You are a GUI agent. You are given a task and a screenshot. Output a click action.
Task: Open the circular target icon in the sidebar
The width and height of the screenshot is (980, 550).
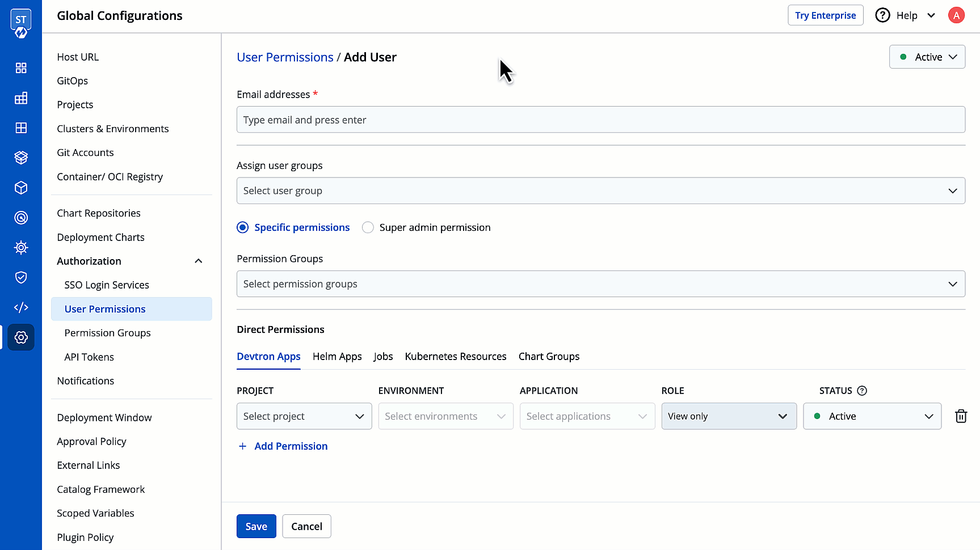[x=21, y=218]
